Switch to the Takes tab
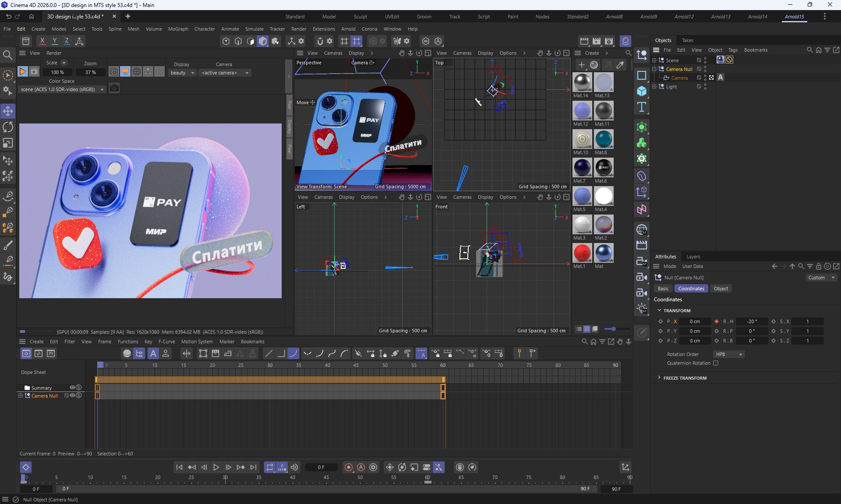Viewport: 841px width, 504px height. [x=687, y=40]
